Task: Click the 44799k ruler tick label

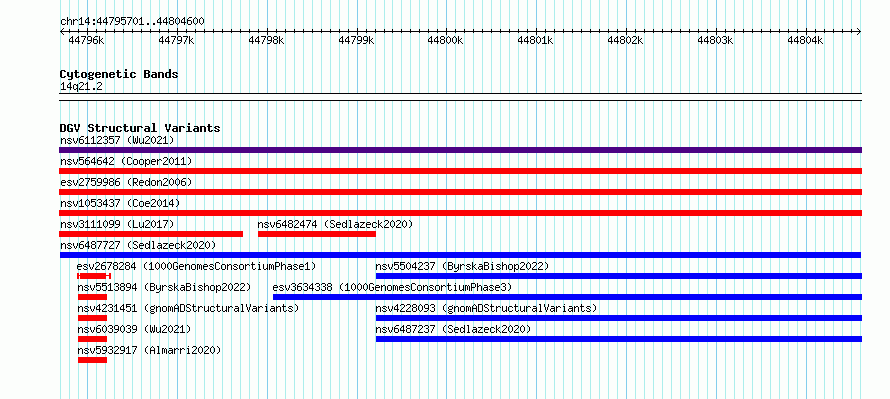Action: tap(356, 40)
